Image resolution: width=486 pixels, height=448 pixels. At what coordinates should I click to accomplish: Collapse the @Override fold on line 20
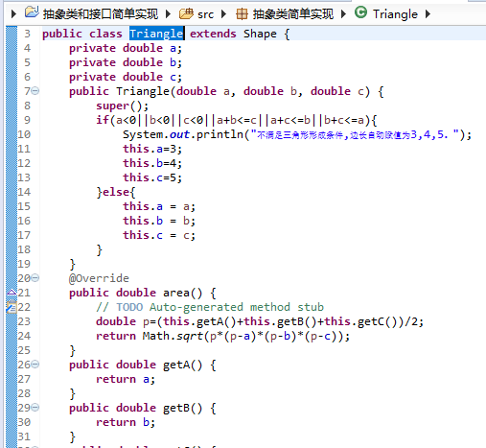click(35, 277)
